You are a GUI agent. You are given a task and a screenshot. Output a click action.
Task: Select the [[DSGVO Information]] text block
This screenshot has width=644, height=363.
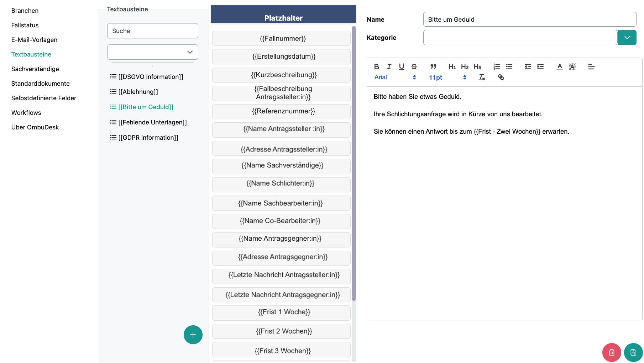[x=147, y=77]
